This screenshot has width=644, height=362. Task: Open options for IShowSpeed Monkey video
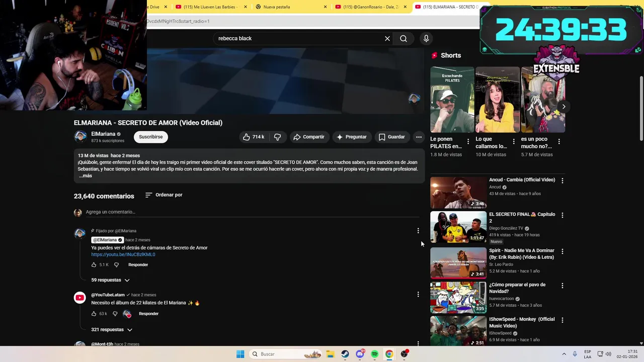click(x=562, y=320)
